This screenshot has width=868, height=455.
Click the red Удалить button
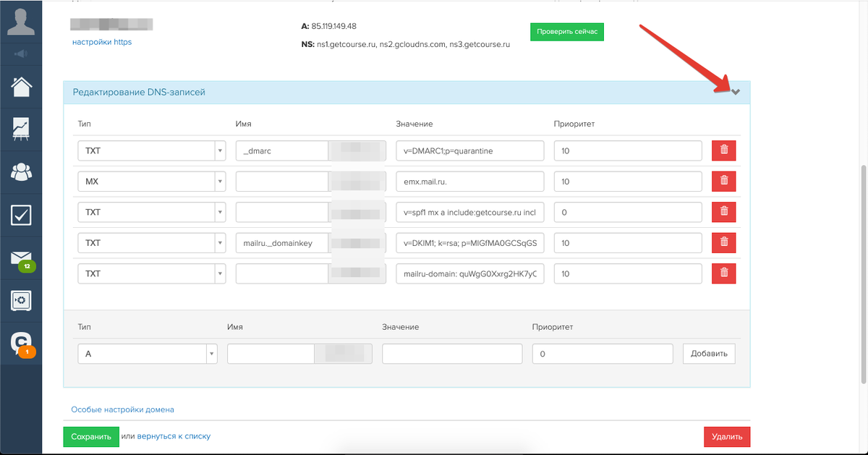click(727, 437)
